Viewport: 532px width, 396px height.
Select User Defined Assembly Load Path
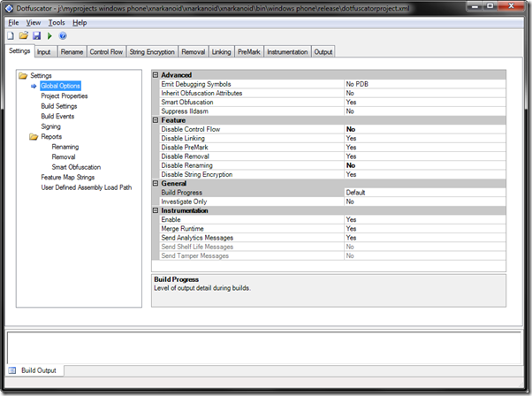click(x=87, y=187)
